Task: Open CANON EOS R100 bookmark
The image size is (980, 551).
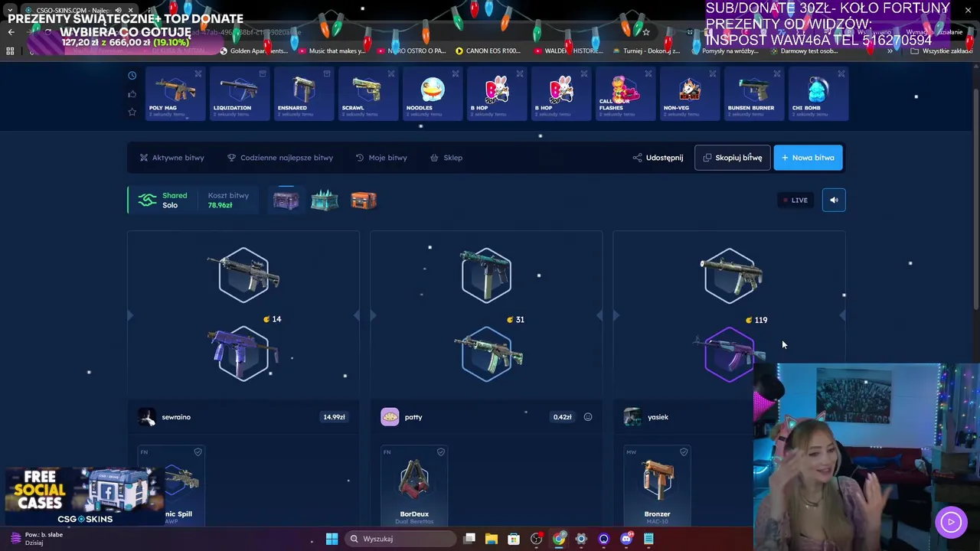Action: (x=488, y=51)
